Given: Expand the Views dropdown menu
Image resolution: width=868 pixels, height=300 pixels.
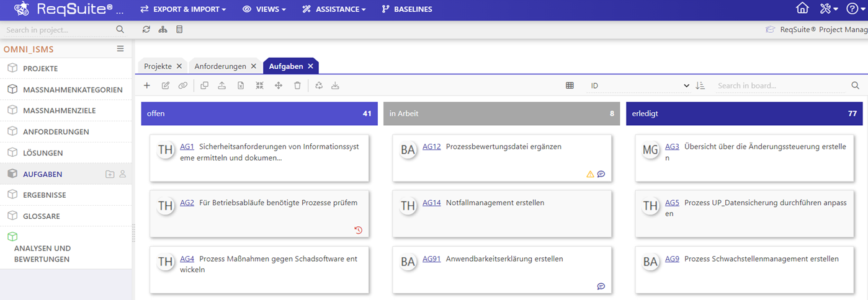Looking at the screenshot, I should (264, 9).
